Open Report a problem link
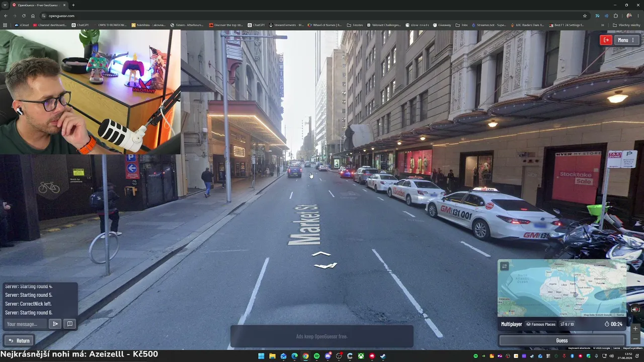This screenshot has height=362, width=644. [633, 348]
